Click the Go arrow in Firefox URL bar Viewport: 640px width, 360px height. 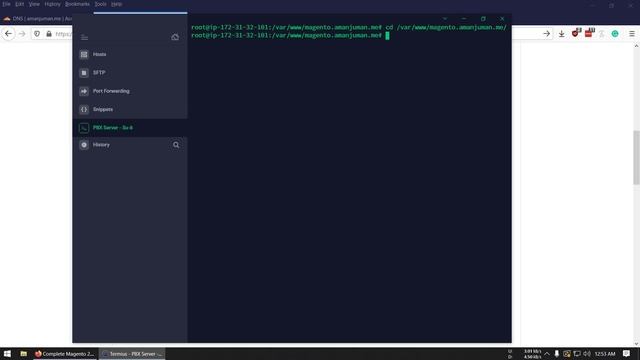tap(547, 34)
